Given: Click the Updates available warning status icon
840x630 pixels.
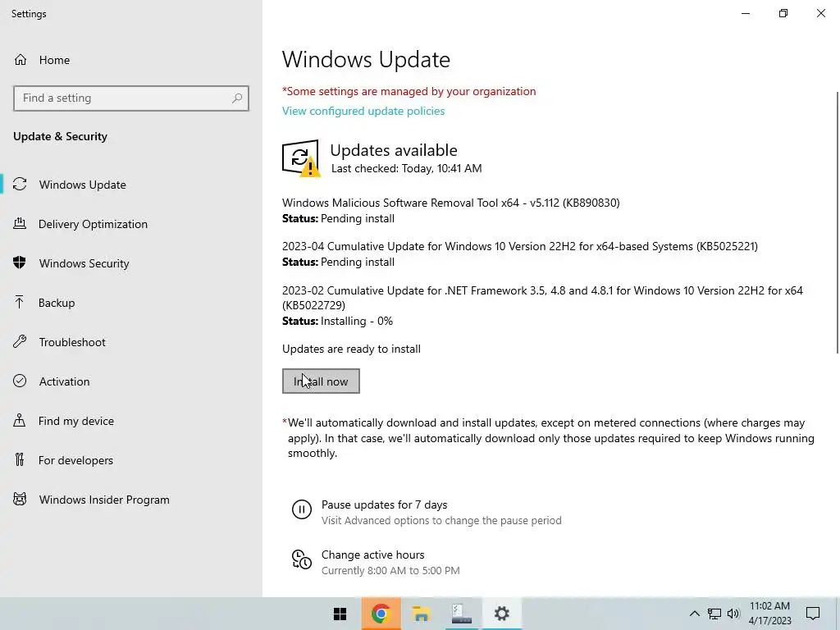Looking at the screenshot, I should click(301, 158).
